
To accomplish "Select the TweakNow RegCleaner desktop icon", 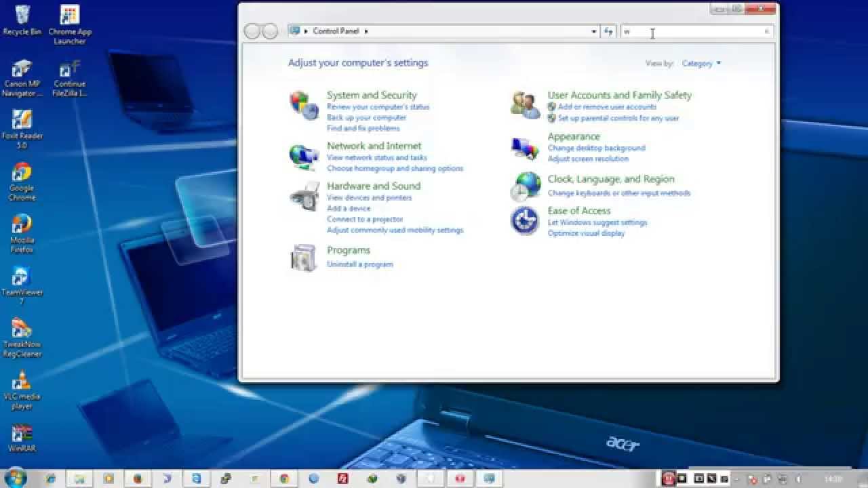I will (x=22, y=338).
